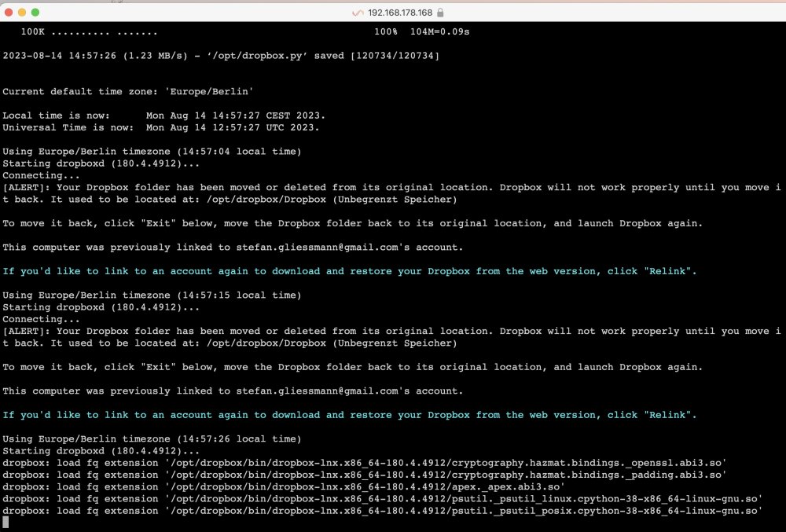Click the load fq extension line for _psutil_linux
The image size is (786, 532).
tap(383, 500)
